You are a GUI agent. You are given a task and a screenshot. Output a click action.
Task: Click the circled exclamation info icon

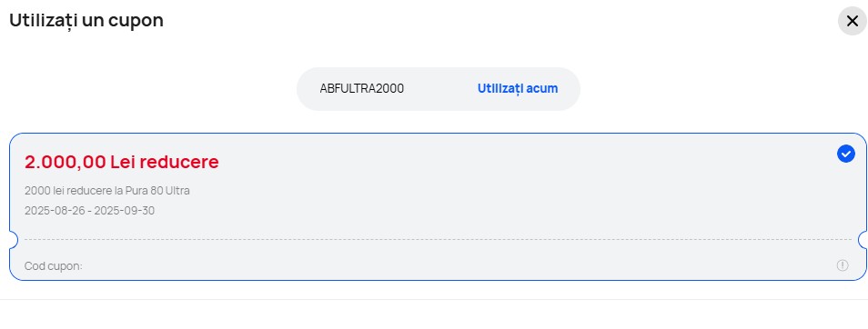click(842, 265)
